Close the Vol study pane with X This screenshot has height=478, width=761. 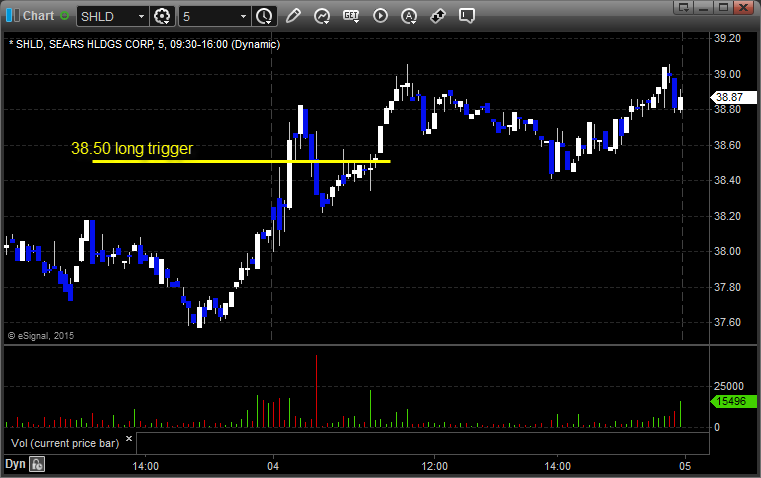coord(129,439)
